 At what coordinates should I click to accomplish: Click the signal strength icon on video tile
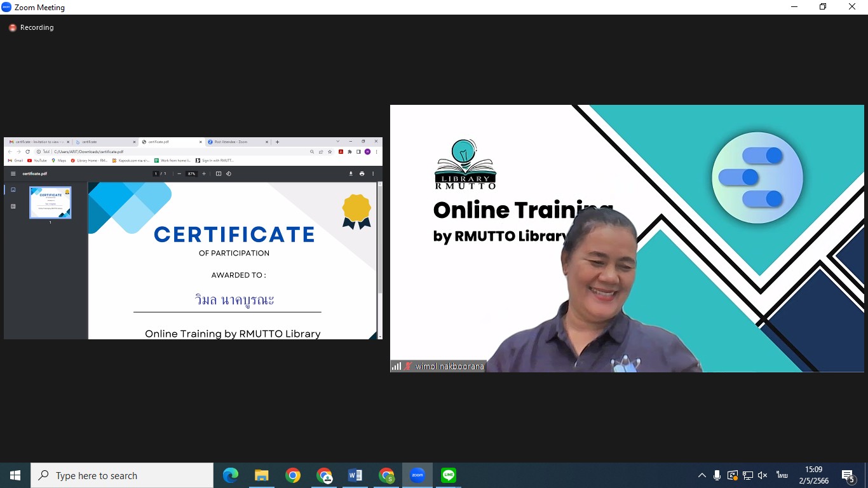pyautogui.click(x=397, y=367)
